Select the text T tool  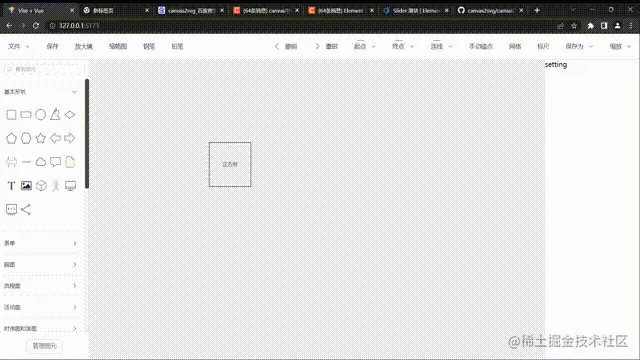(11, 186)
